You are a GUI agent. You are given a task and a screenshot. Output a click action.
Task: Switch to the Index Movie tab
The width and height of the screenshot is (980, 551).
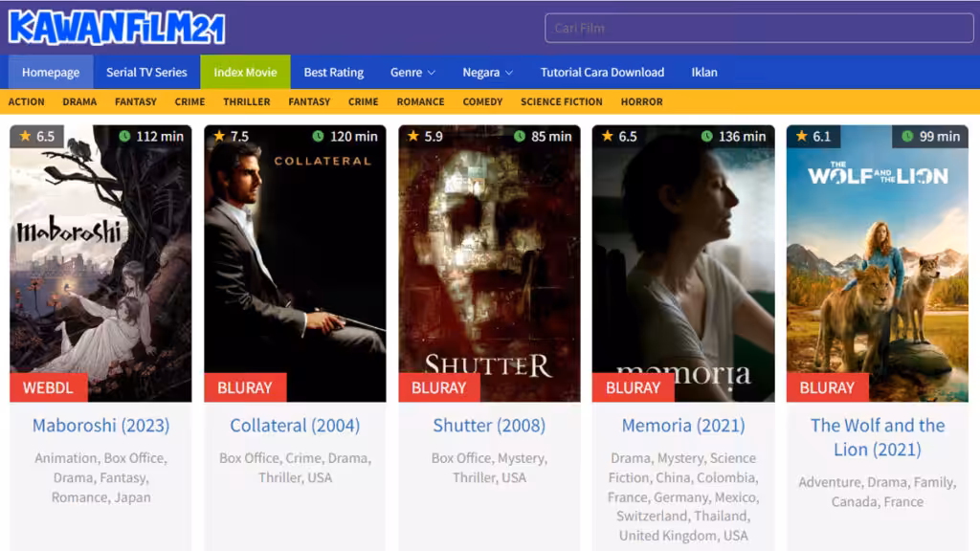pos(245,72)
